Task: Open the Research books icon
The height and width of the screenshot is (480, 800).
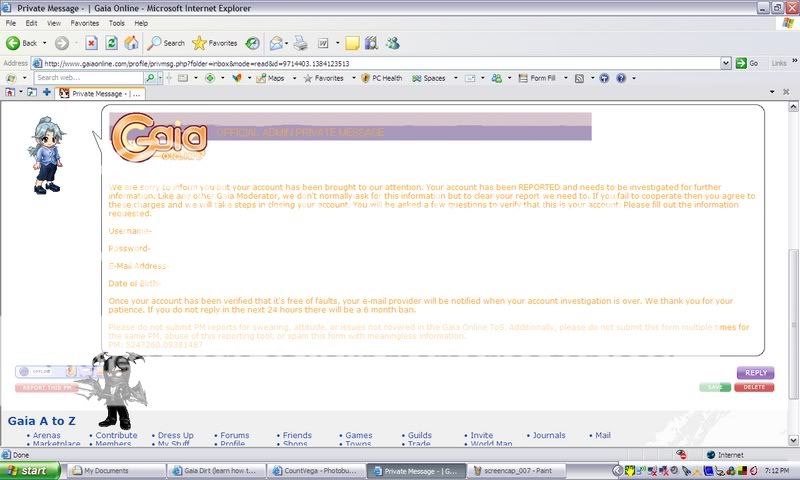Action: coord(371,43)
